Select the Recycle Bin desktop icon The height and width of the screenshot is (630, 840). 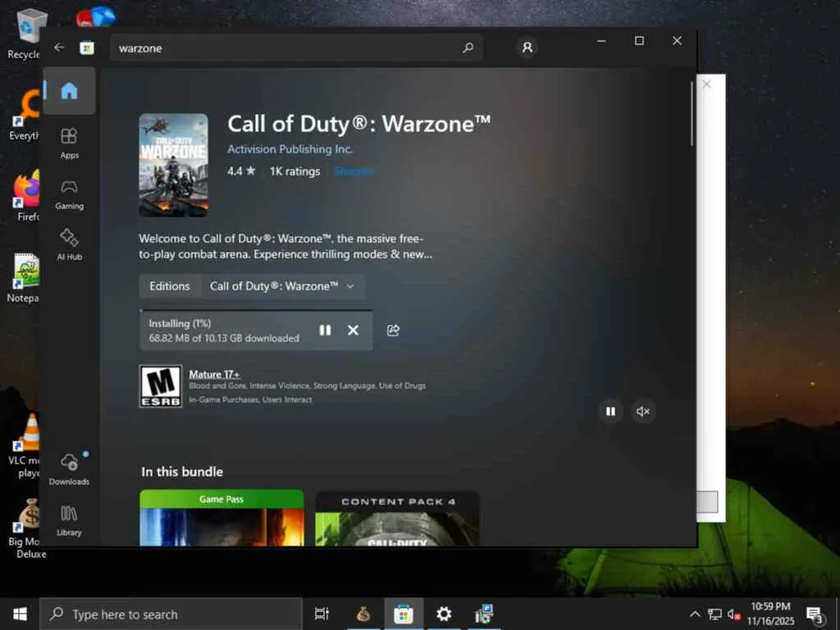24,33
